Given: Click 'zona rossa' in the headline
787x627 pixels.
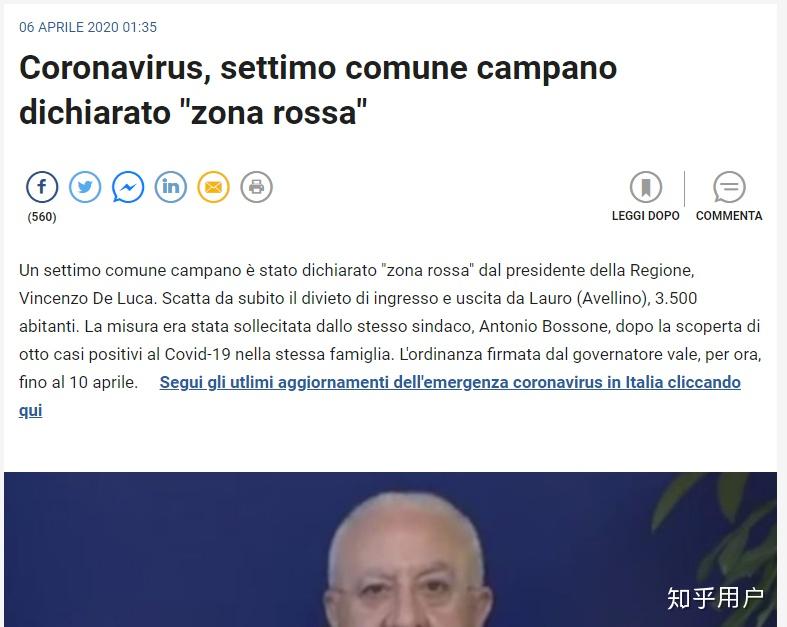Looking at the screenshot, I should 274,112.
